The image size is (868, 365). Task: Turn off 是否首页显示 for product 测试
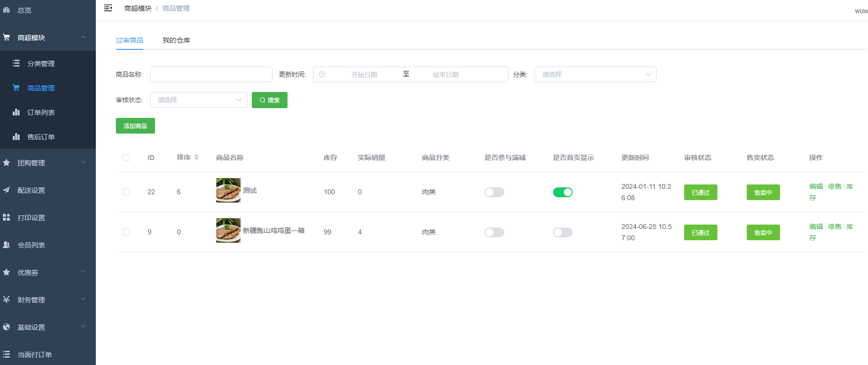click(562, 192)
